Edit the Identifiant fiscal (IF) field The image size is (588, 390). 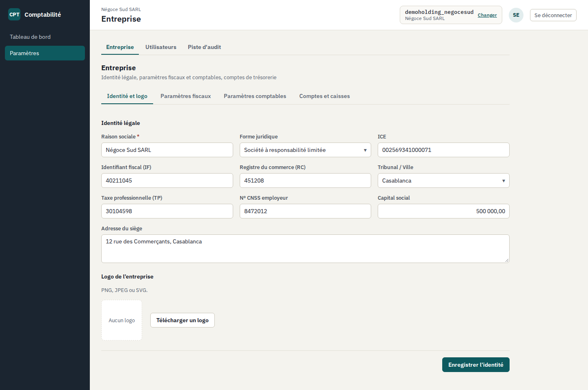167,181
